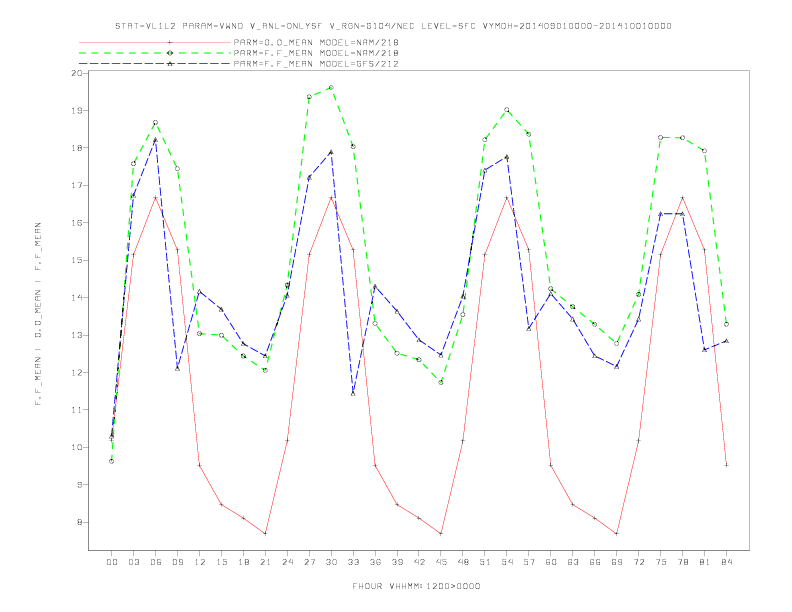Click the blue dashed line sample in legend
Image resolution: width=792 pixels, height=612 pixels.
click(155, 64)
